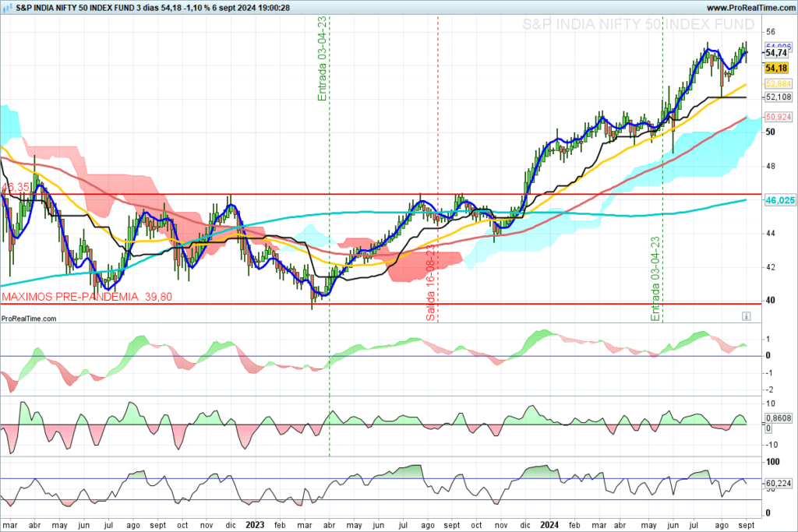
Task: Select the yellow 54,18 current price label
Action: pyautogui.click(x=777, y=68)
